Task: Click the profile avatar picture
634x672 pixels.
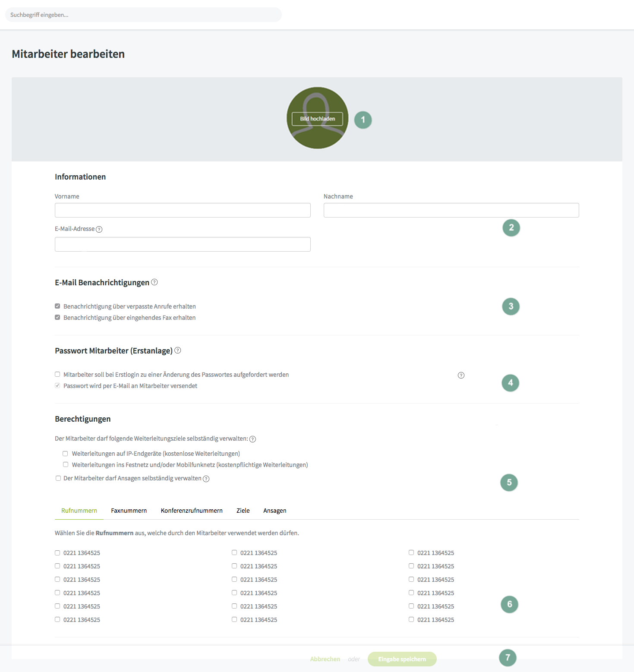Action: 317,118
